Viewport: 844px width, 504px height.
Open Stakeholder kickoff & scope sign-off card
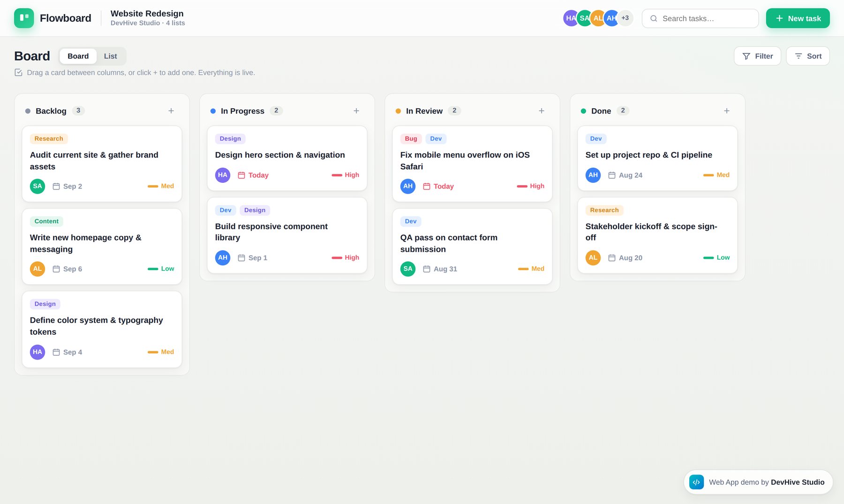pos(657,235)
